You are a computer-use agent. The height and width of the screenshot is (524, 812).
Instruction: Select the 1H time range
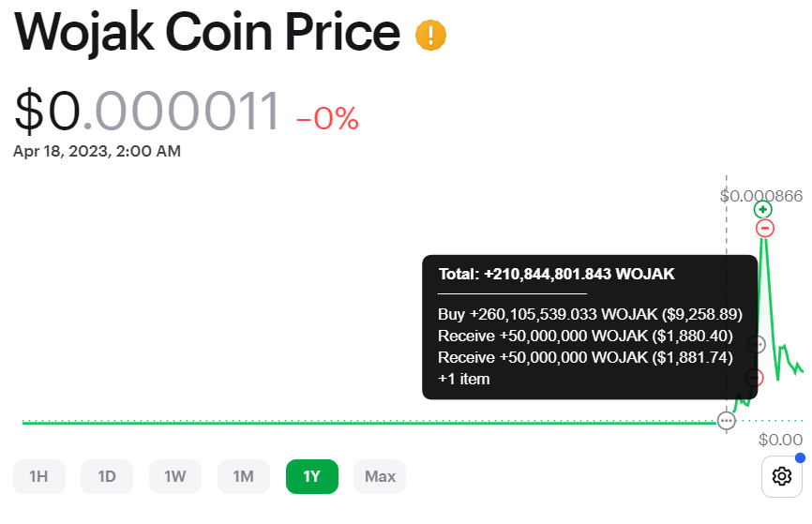(x=38, y=476)
